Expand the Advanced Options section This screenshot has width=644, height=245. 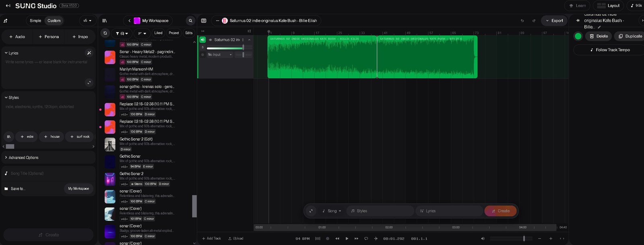[23, 158]
